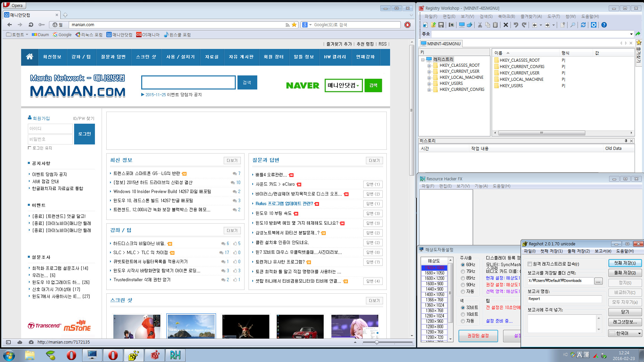Click the paste clipboard icon in Registry Workshop

point(495,25)
